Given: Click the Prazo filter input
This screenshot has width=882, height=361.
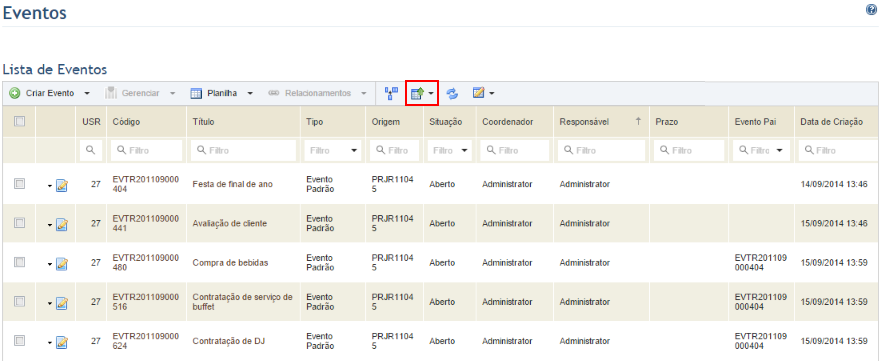Looking at the screenshot, I should tap(689, 151).
